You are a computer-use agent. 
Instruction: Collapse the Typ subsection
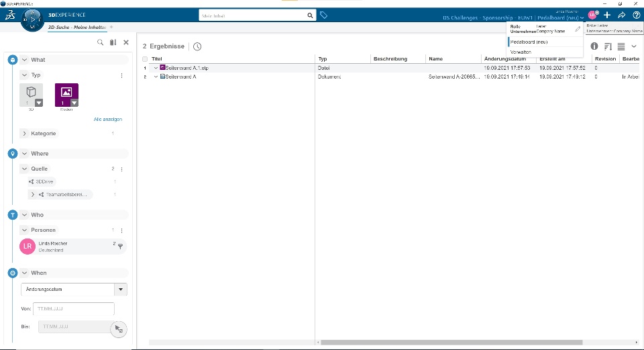coord(24,75)
